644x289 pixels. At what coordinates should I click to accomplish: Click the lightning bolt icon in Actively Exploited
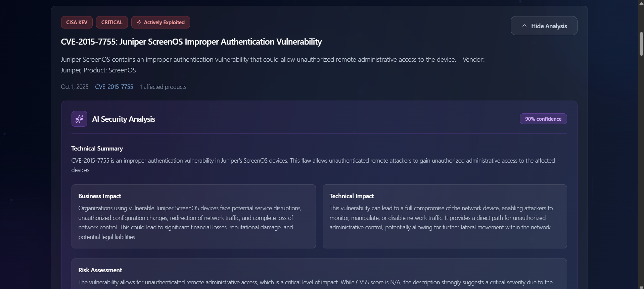point(139,22)
